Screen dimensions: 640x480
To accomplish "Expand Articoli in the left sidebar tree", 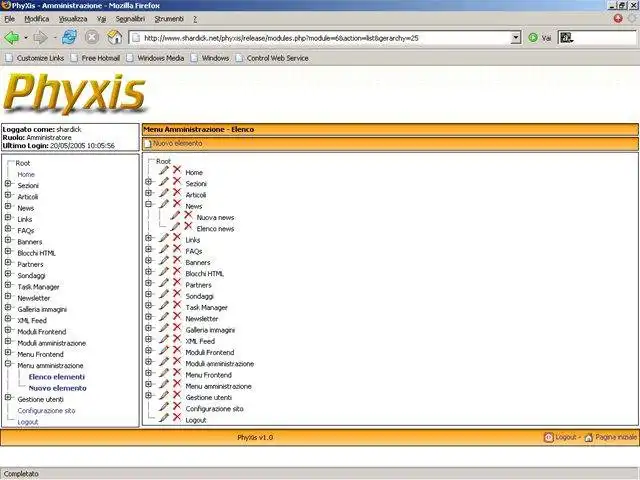I will pyautogui.click(x=8, y=195).
